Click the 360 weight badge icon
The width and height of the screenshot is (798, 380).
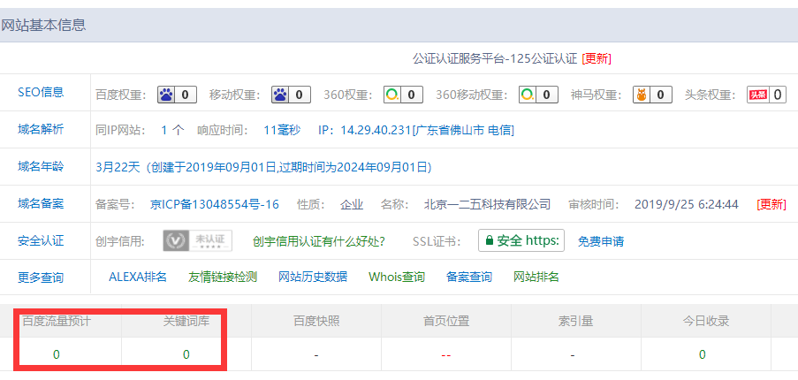tap(403, 95)
